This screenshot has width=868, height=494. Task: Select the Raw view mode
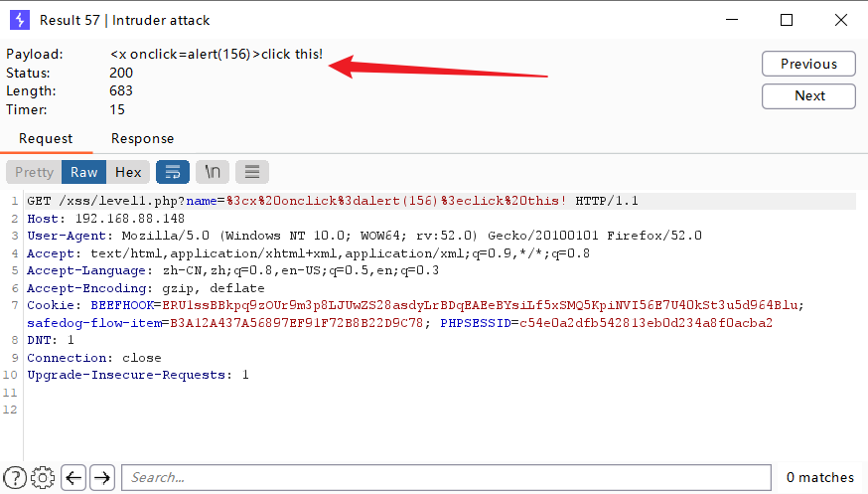pos(83,172)
